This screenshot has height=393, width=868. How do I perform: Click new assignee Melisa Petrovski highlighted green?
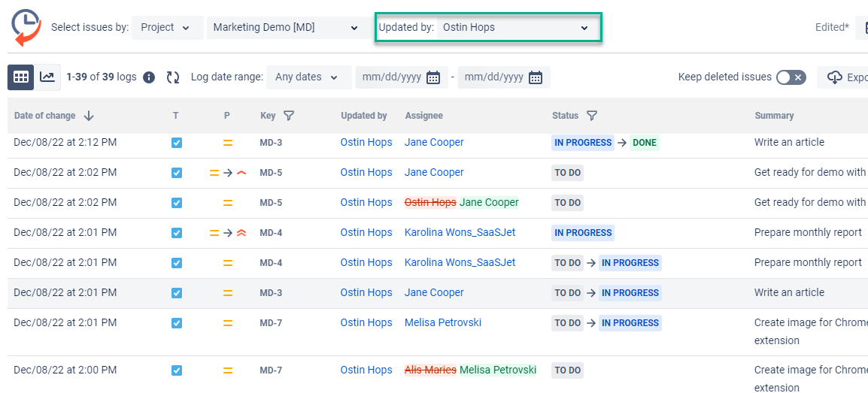(x=498, y=370)
